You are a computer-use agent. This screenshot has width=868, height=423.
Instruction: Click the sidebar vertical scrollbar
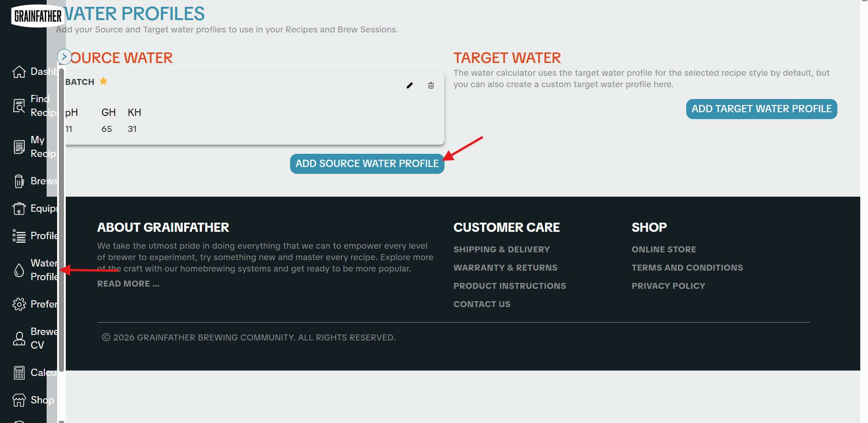coord(61,219)
